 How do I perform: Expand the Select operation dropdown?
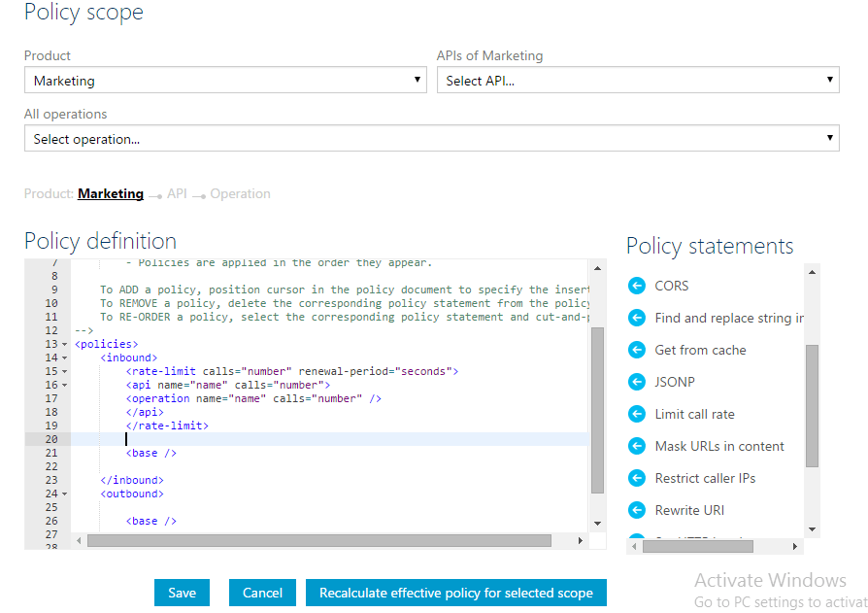(x=431, y=139)
